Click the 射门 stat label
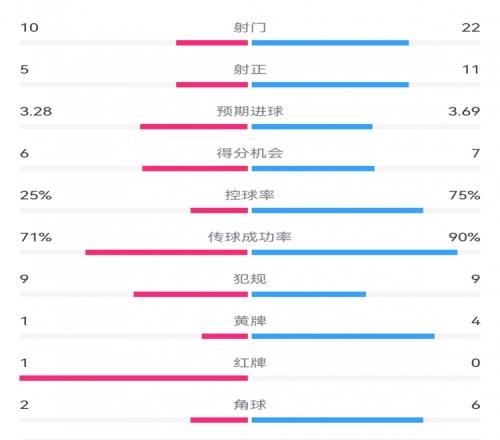This screenshot has height=440, width=500. 250,27
